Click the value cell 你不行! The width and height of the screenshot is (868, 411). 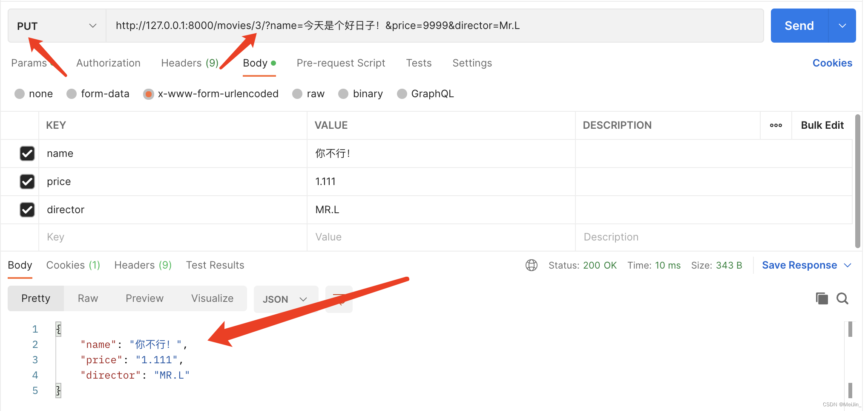[441, 153]
